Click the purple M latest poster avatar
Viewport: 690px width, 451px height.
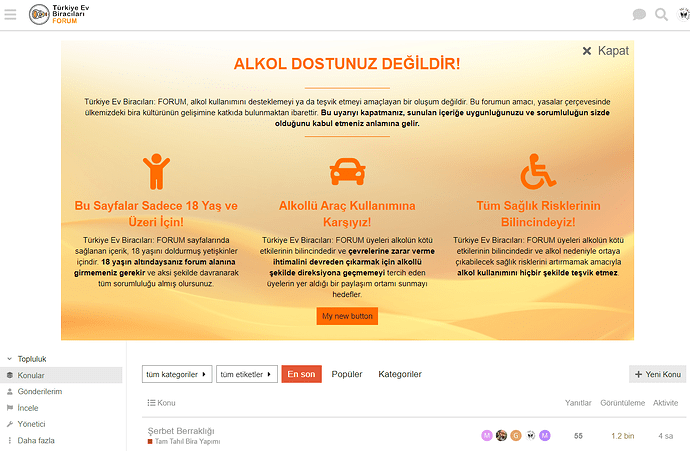pyautogui.click(x=545, y=436)
